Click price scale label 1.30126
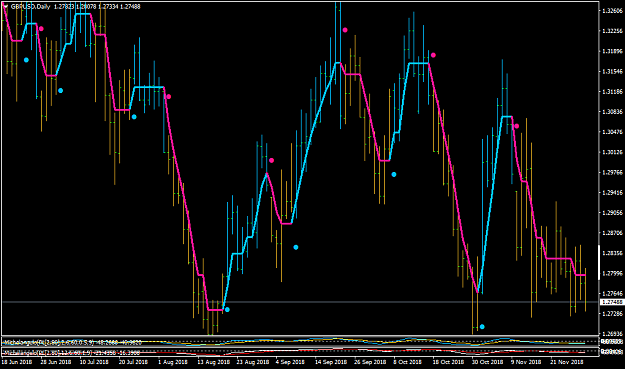The height and width of the screenshot is (369, 625). coord(612,152)
